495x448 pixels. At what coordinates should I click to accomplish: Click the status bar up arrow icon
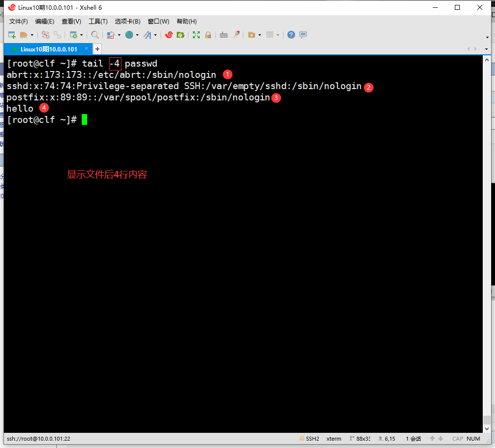point(432,439)
